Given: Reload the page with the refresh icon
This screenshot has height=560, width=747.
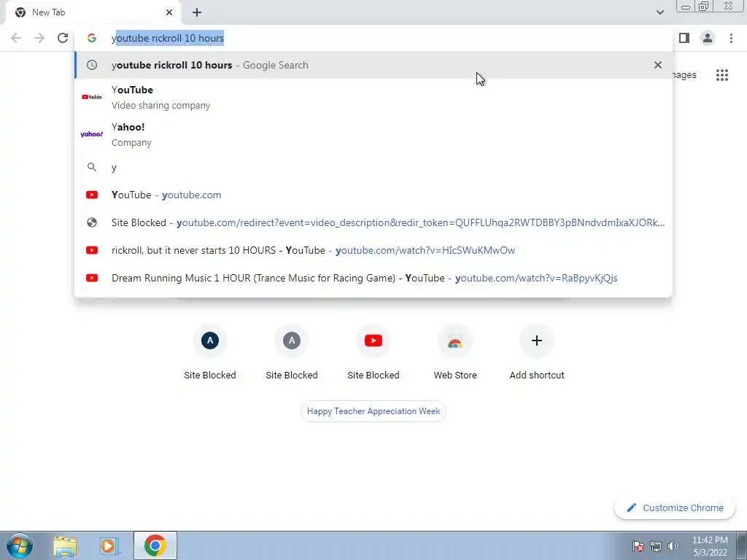Looking at the screenshot, I should point(63,38).
